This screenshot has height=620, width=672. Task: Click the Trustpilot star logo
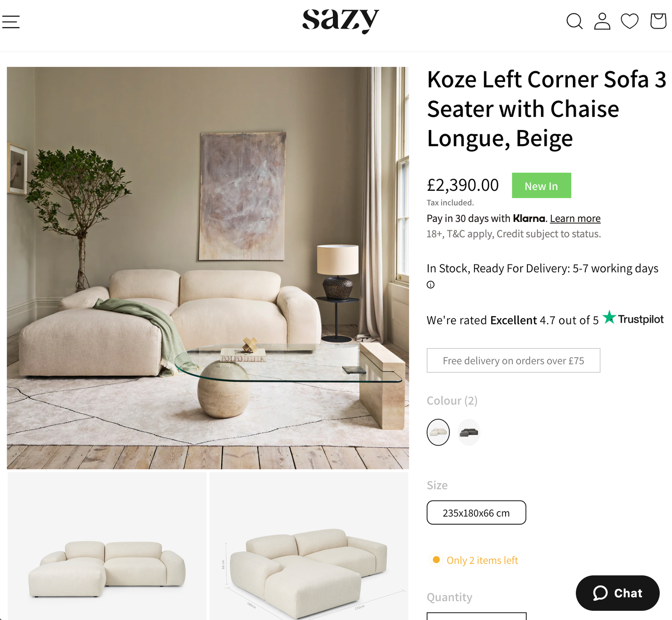[633, 318]
